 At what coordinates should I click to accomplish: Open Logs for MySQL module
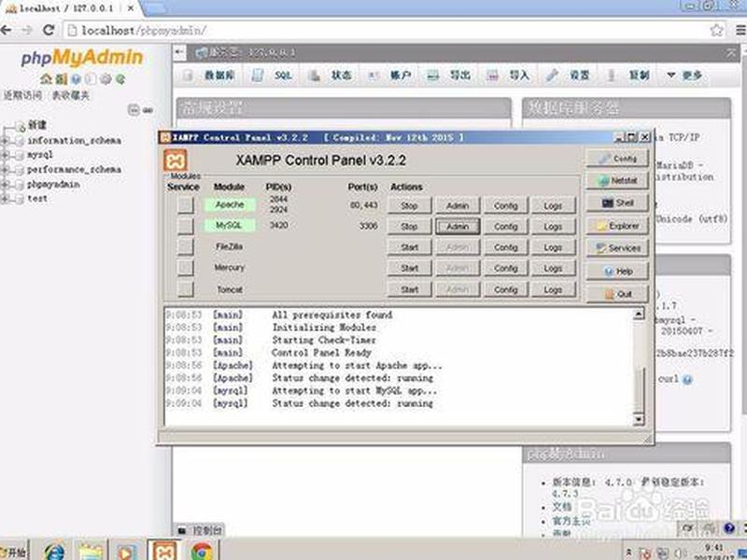coord(553,227)
